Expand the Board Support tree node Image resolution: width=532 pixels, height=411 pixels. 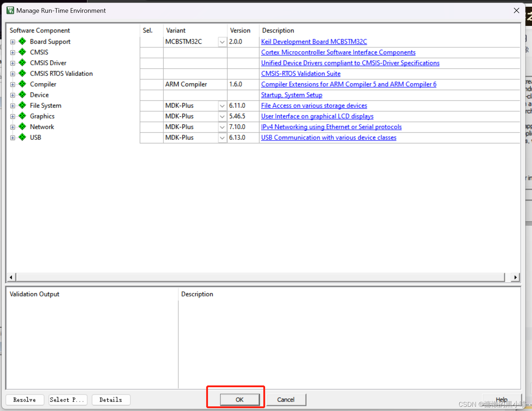click(13, 42)
